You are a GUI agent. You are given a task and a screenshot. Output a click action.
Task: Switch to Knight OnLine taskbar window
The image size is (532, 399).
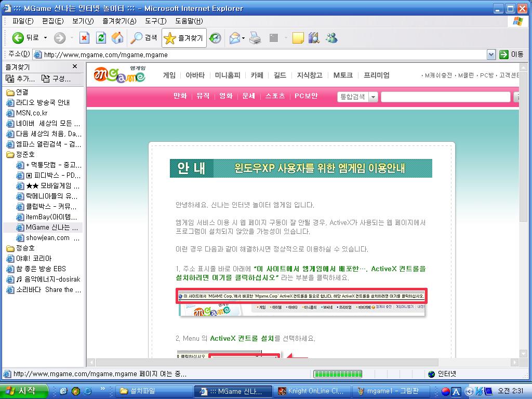click(x=312, y=391)
